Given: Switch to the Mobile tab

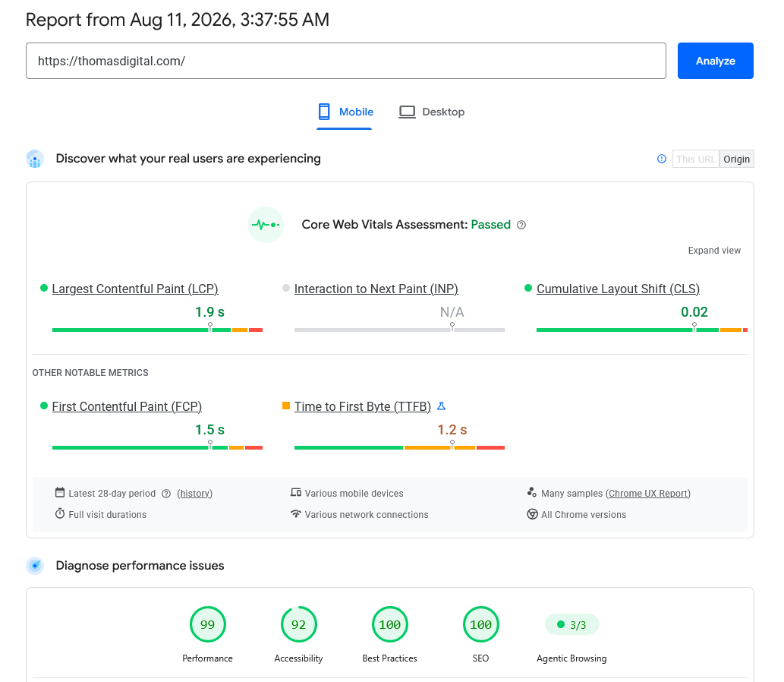Looking at the screenshot, I should click(x=345, y=112).
